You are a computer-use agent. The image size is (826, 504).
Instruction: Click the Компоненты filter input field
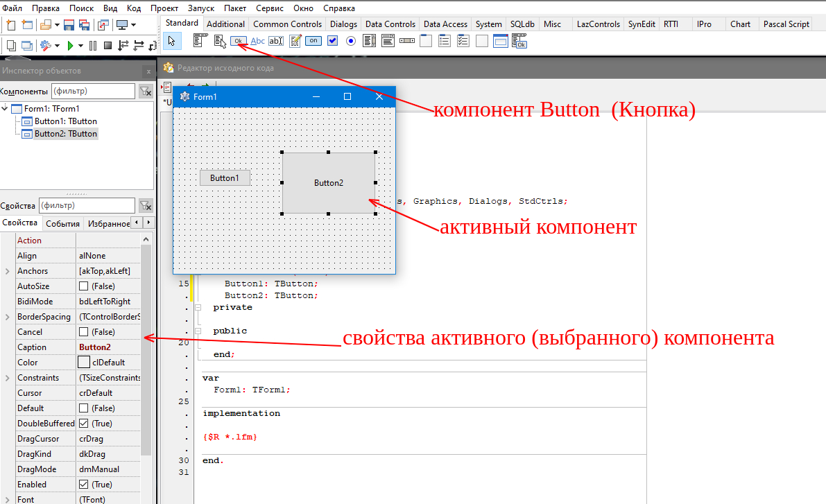coord(93,91)
